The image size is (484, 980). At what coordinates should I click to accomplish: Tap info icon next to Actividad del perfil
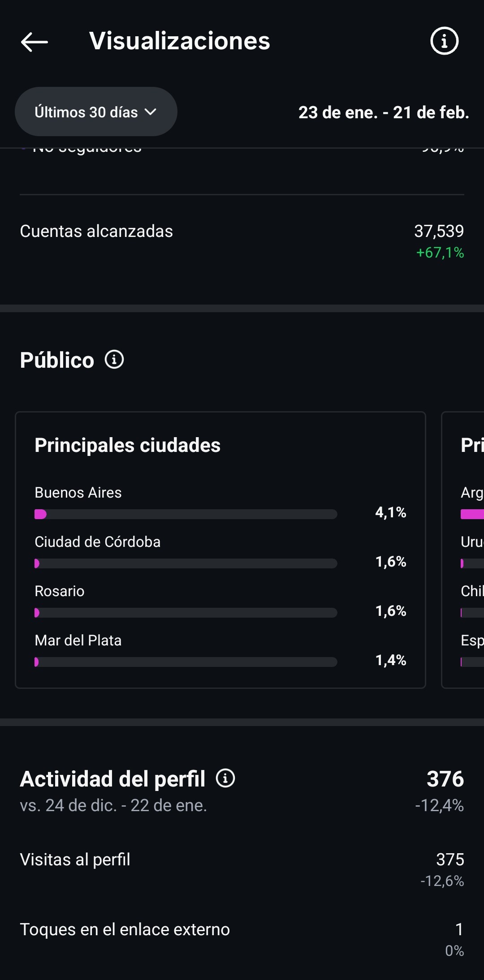[x=225, y=778]
